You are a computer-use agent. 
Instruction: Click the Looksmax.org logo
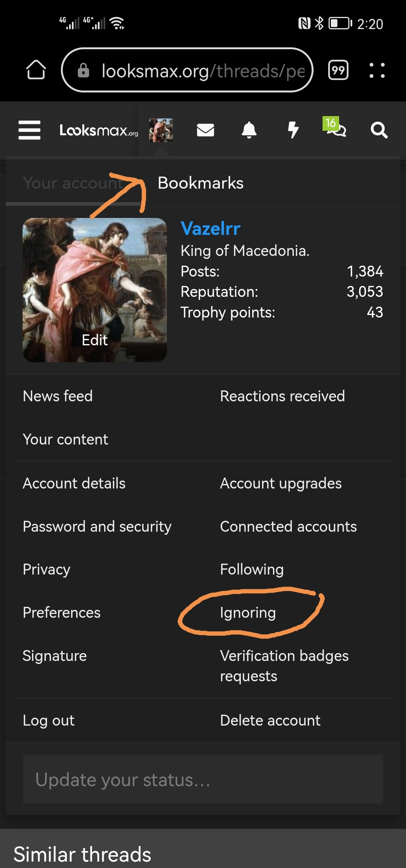98,131
